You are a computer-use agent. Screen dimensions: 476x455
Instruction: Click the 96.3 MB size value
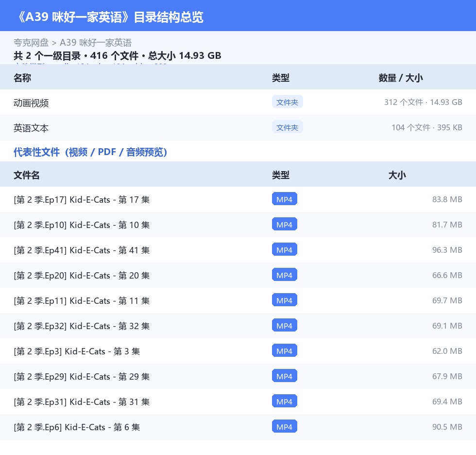click(x=447, y=250)
